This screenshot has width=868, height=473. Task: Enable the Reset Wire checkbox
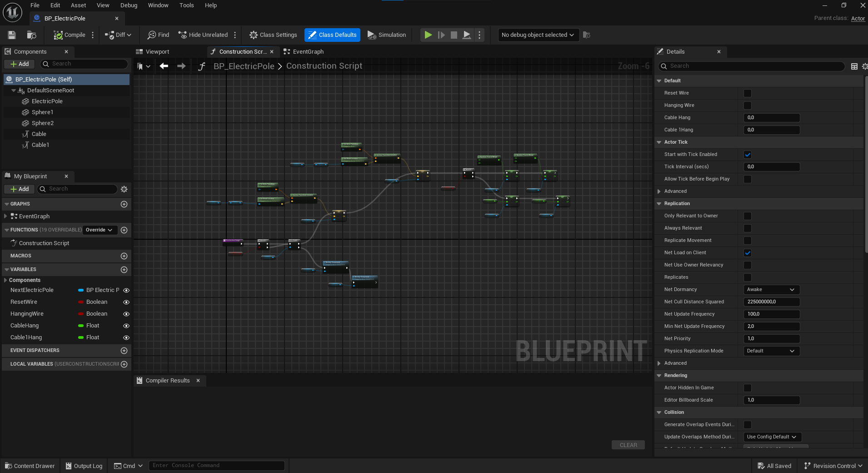click(x=747, y=93)
